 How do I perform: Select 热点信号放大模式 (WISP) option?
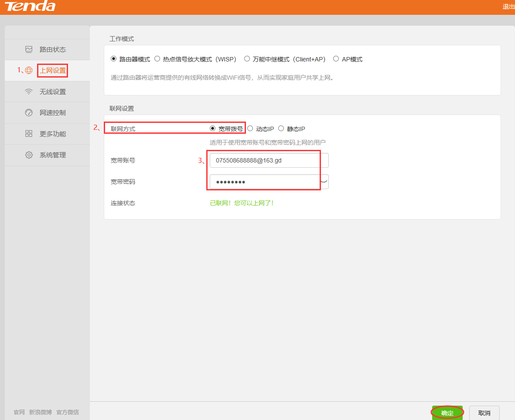point(157,59)
